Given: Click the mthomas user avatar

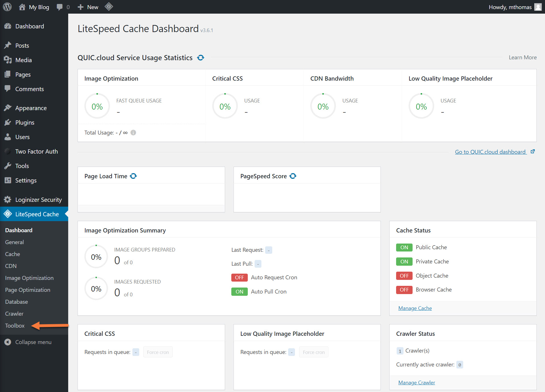Looking at the screenshot, I should (538, 7).
